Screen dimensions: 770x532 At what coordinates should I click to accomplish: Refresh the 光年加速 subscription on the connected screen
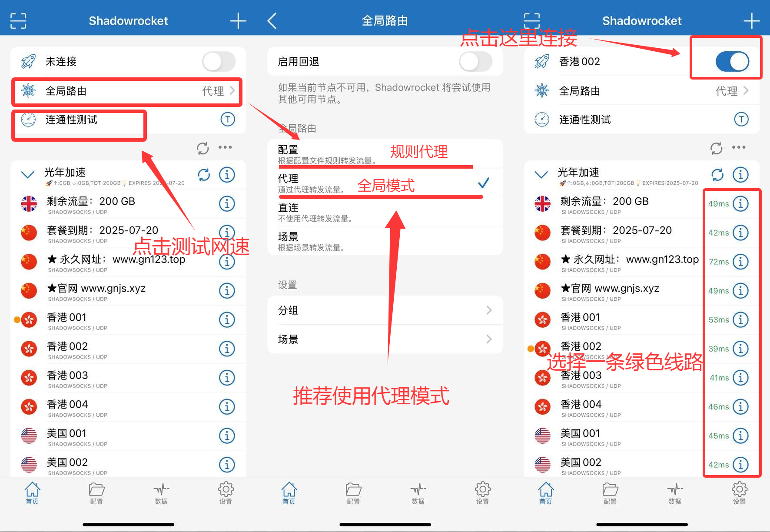717,175
